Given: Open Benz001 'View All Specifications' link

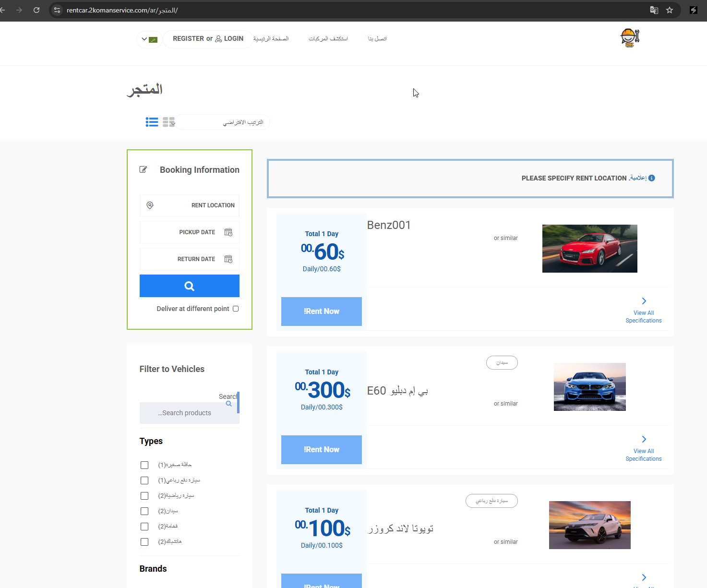Looking at the screenshot, I should point(644,317).
